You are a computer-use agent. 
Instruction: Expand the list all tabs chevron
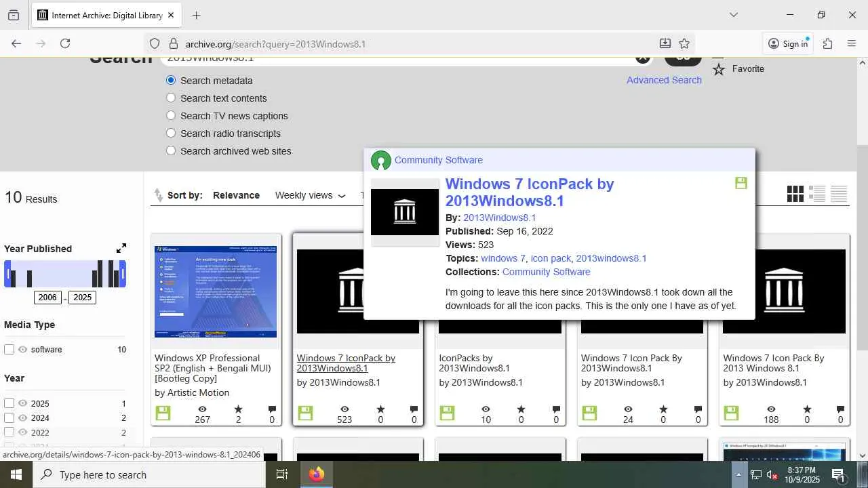(733, 15)
